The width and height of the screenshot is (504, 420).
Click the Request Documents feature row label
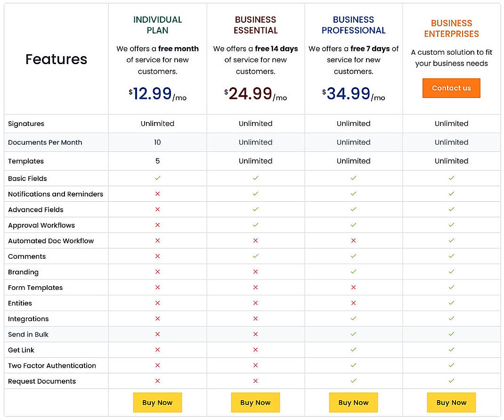41,381
